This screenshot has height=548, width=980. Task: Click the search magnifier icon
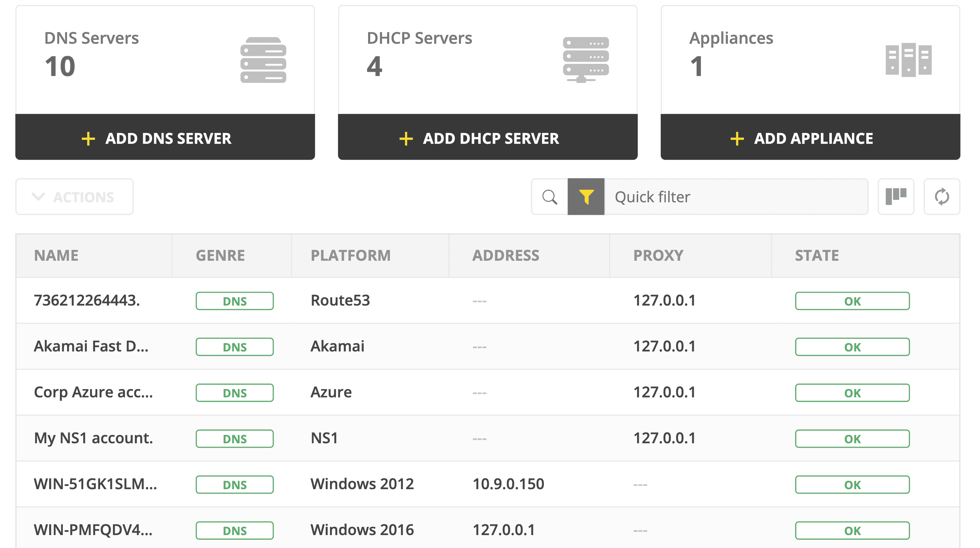549,197
